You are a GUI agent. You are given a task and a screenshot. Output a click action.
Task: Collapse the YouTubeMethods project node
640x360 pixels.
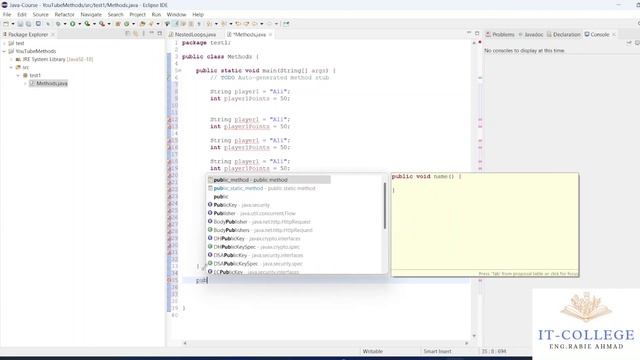point(4,51)
